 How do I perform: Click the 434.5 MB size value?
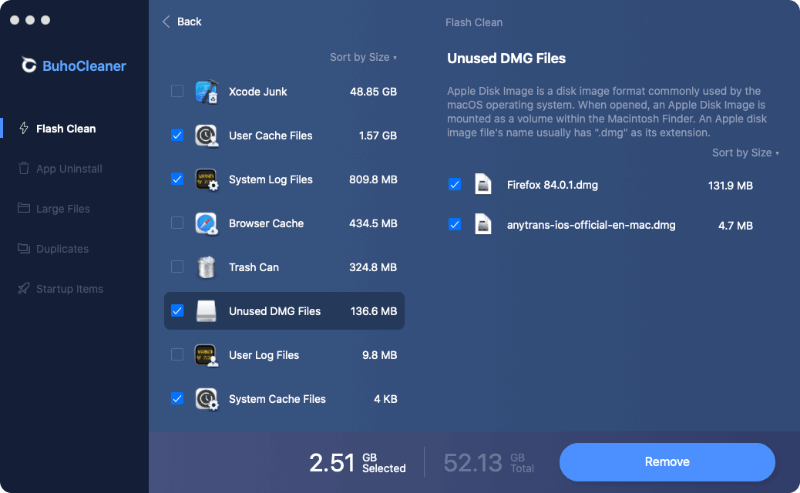click(373, 223)
